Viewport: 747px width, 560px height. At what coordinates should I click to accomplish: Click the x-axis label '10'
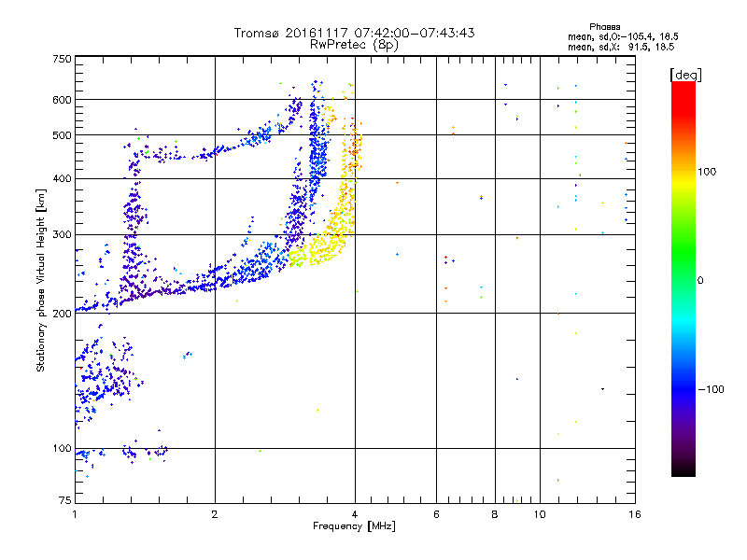540,514
